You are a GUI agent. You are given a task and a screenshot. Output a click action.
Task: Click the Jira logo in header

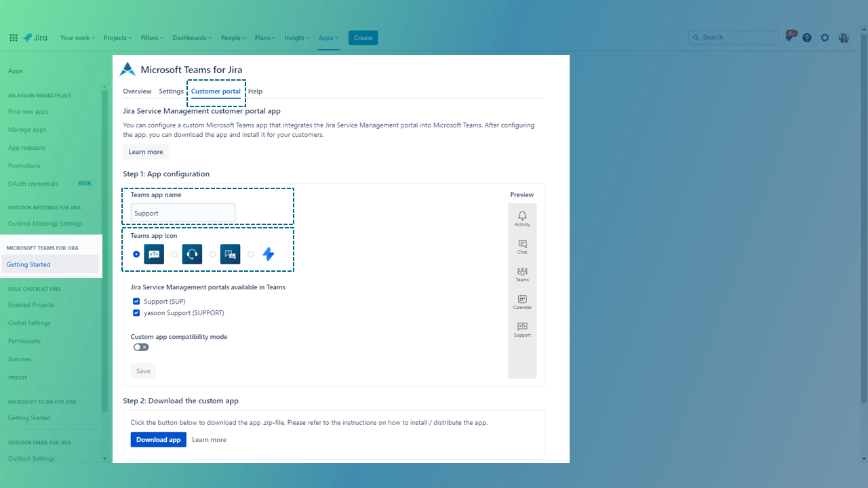[35, 38]
